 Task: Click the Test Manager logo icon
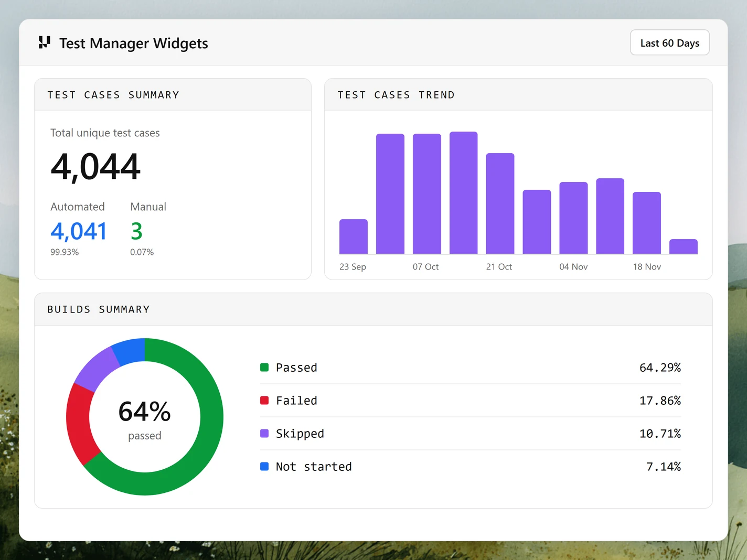[45, 42]
